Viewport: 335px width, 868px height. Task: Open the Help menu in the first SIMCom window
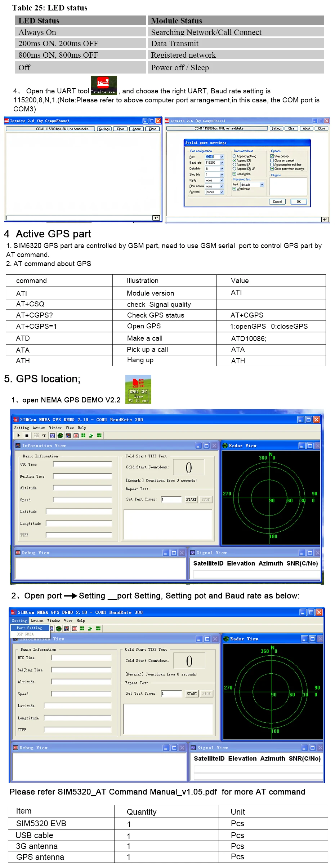[x=82, y=428]
